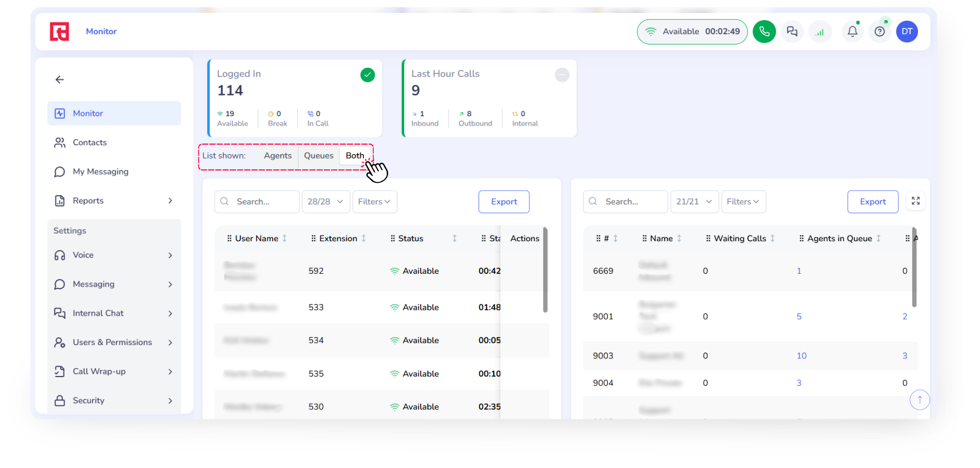Open the internal chat icon in header
Viewport: 980px width, 468px height.
(792, 32)
